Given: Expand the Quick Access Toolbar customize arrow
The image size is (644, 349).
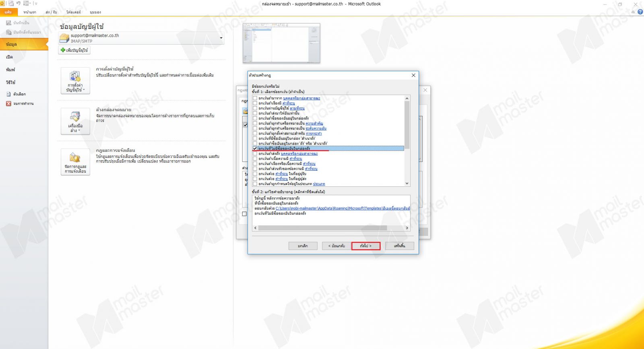Looking at the screenshot, I should pyautogui.click(x=36, y=3).
